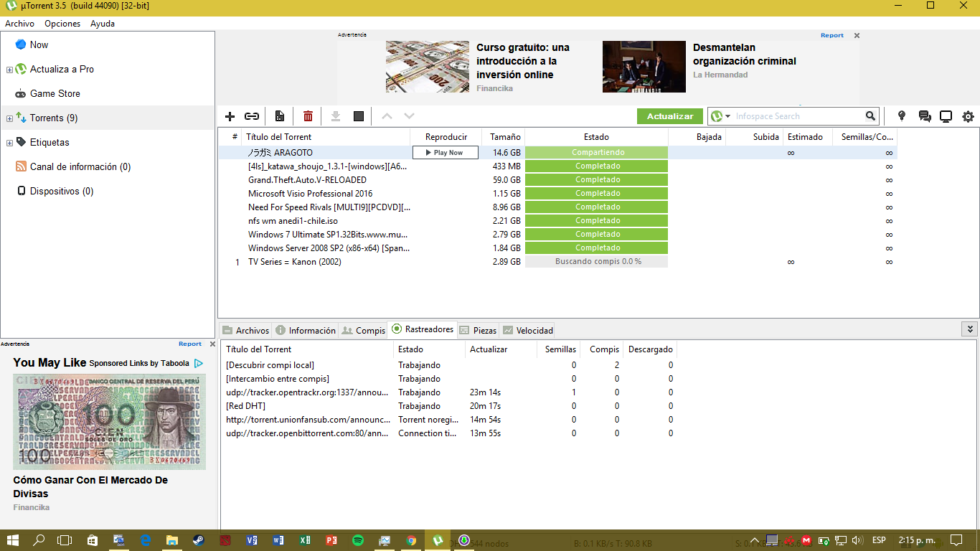
Task: Click the green Actualizar button
Action: [670, 116]
